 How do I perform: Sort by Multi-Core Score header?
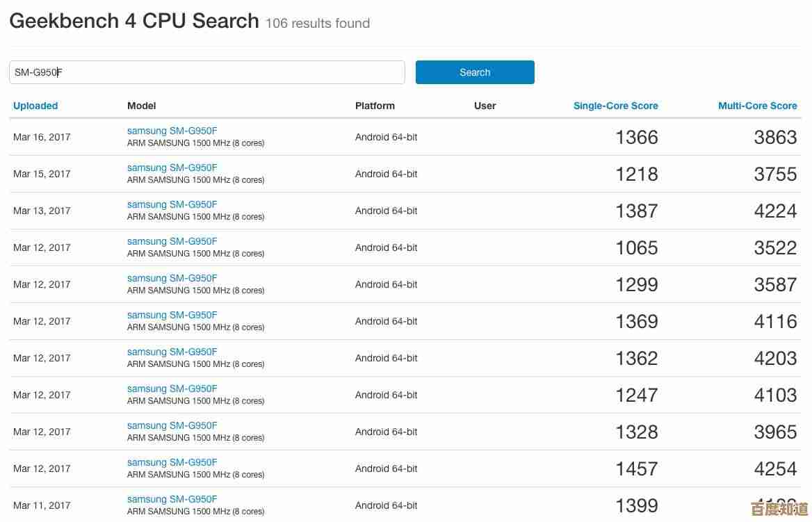[757, 106]
